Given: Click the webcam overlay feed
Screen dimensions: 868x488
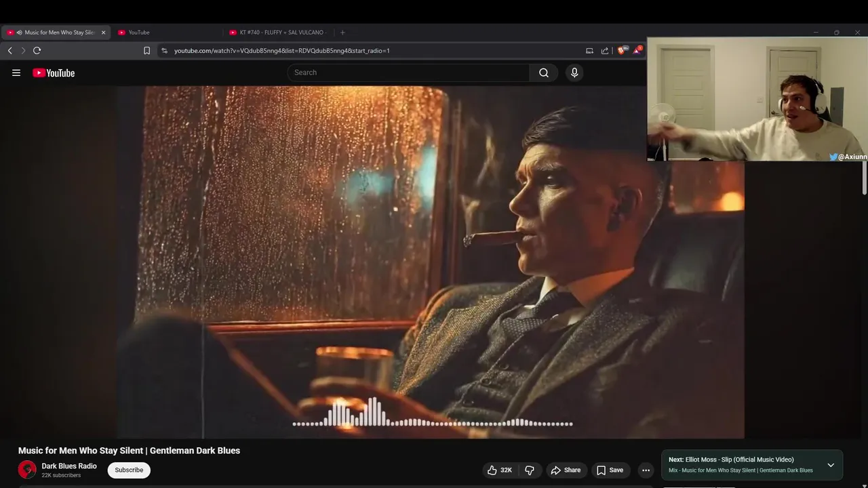Looking at the screenshot, I should pyautogui.click(x=757, y=99).
